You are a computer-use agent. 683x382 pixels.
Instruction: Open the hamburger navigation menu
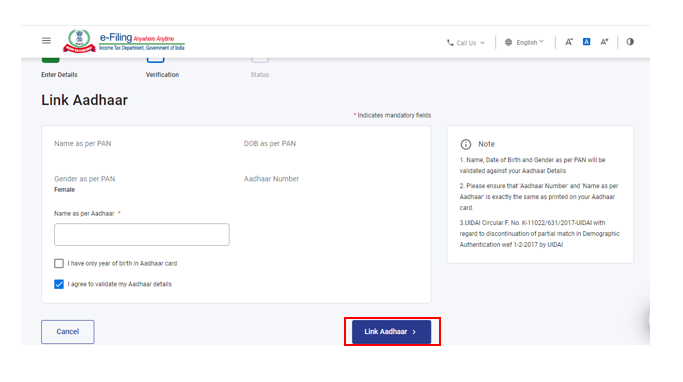tap(46, 41)
